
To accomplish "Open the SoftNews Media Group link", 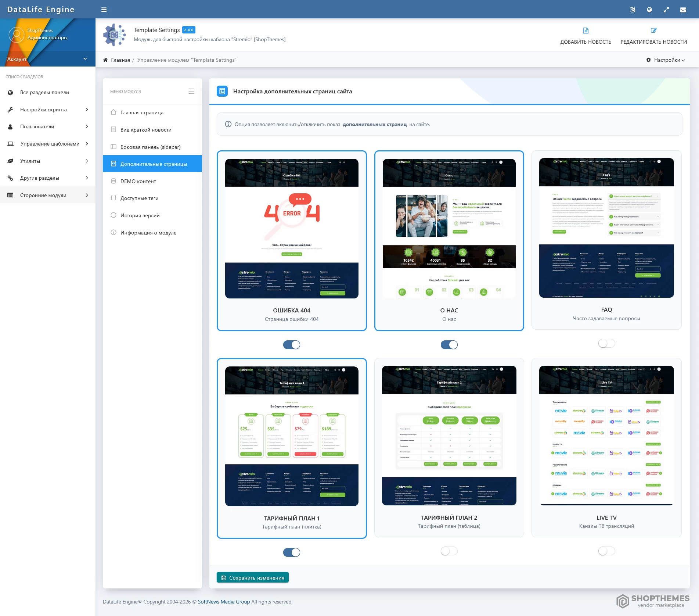I will coord(224,602).
